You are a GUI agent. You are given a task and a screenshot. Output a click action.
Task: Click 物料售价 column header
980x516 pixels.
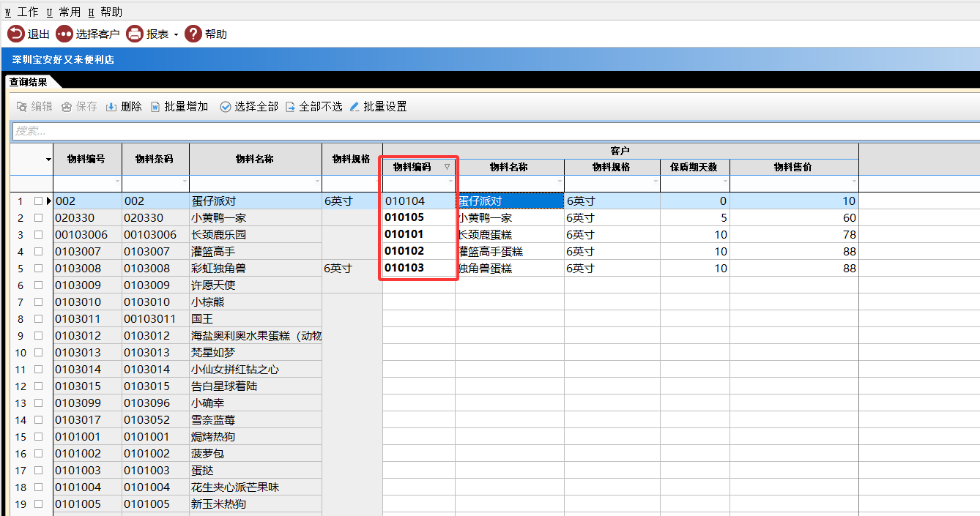pos(794,167)
